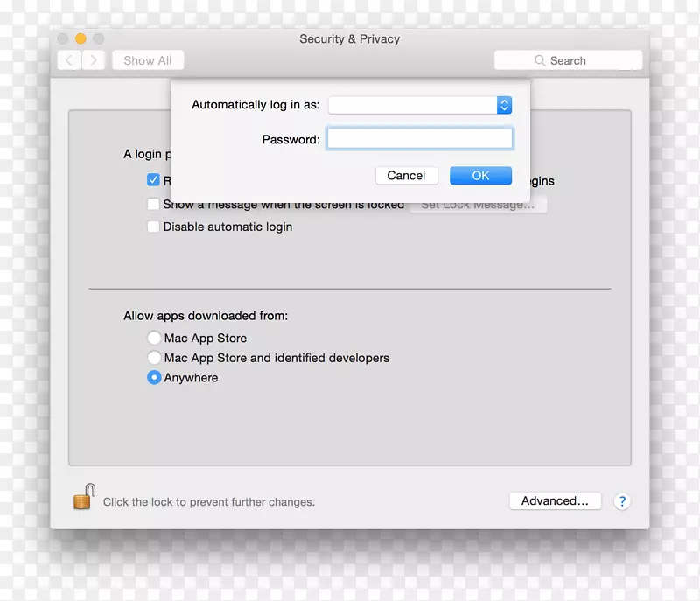Click the back navigation arrow

click(69, 60)
